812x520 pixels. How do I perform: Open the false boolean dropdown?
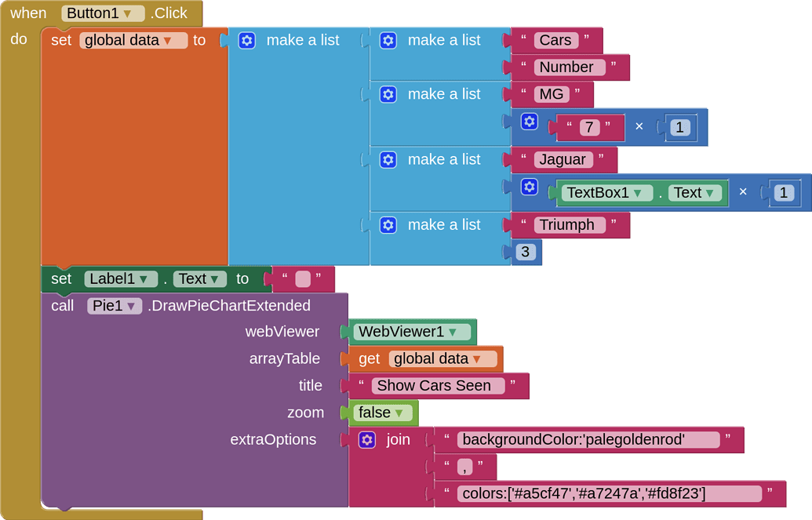pyautogui.click(x=383, y=413)
